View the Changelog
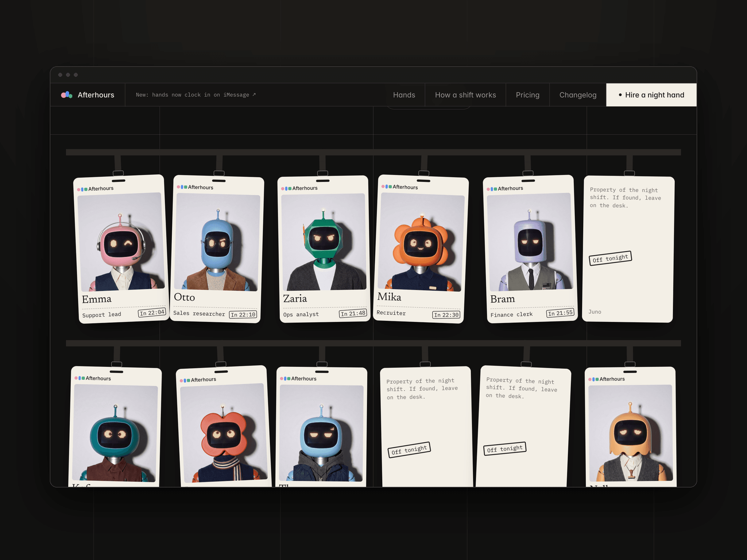This screenshot has height=560, width=747. [578, 95]
